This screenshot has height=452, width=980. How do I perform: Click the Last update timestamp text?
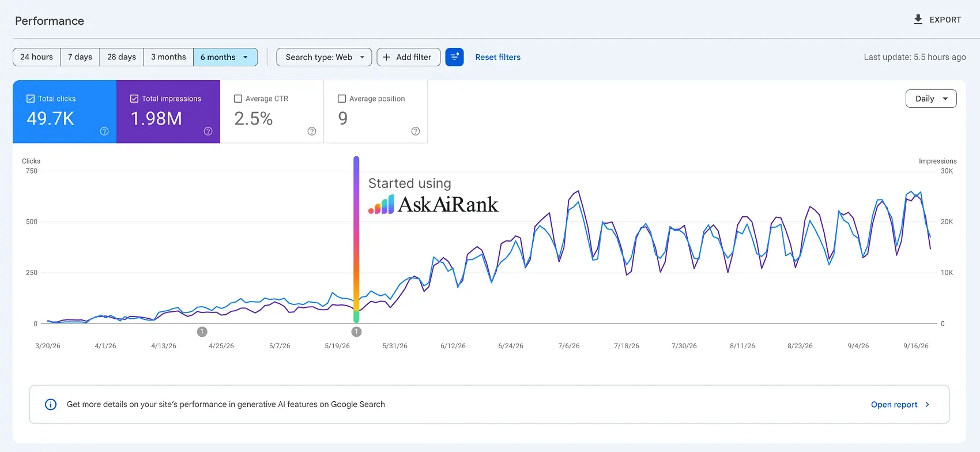click(x=915, y=57)
